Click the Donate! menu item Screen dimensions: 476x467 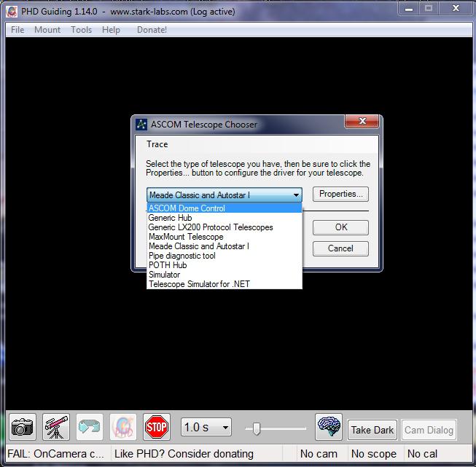point(152,30)
